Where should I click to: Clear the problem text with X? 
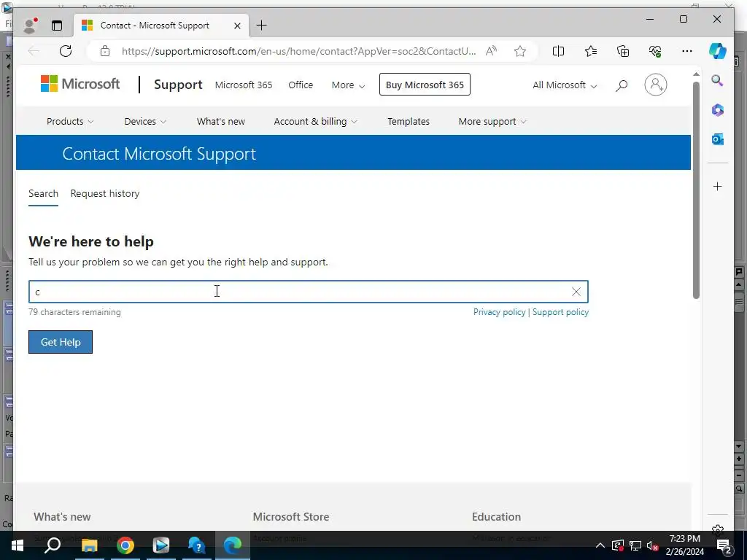coord(576,292)
